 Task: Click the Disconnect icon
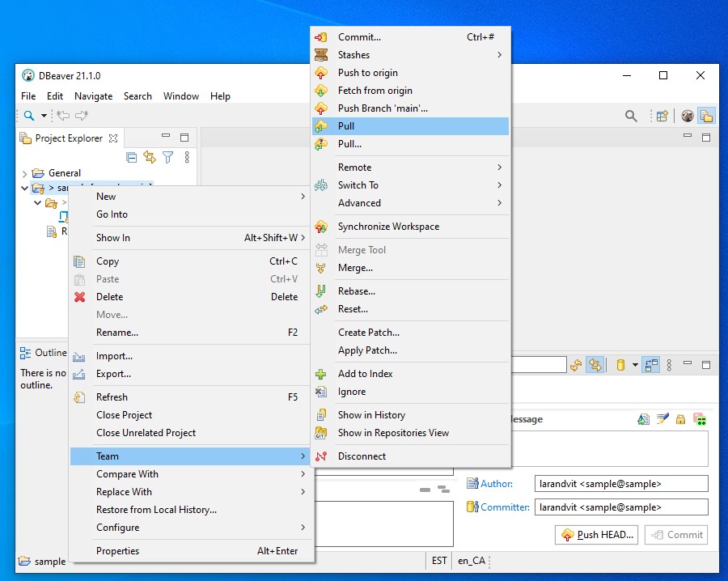(x=321, y=456)
